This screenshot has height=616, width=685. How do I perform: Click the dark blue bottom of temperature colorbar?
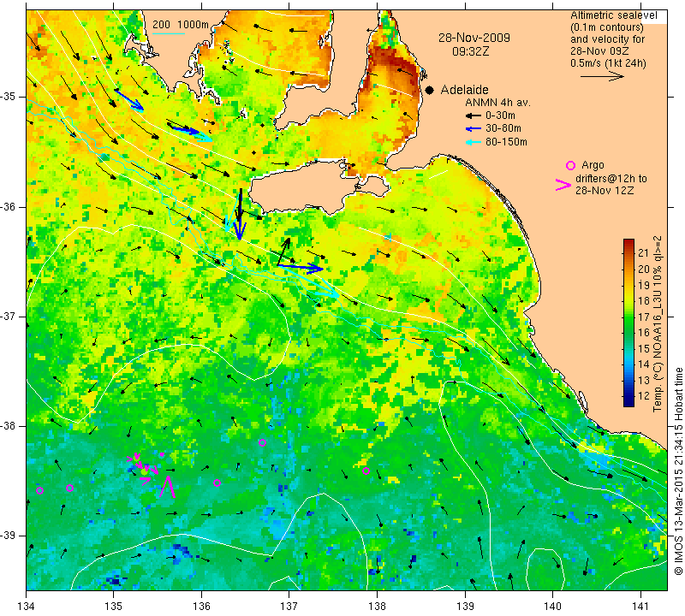628,402
